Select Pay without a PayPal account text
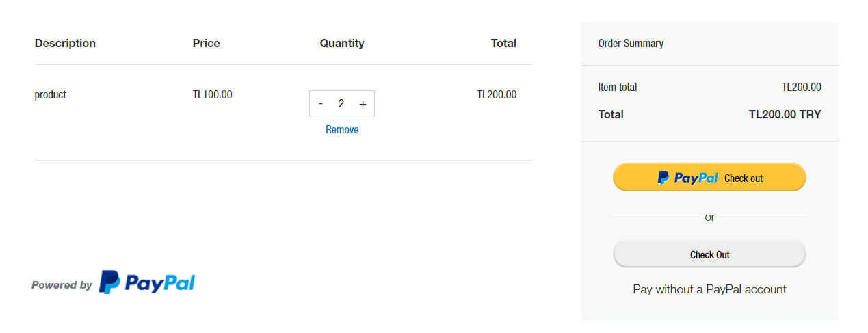The width and height of the screenshot is (868, 333). [709, 289]
